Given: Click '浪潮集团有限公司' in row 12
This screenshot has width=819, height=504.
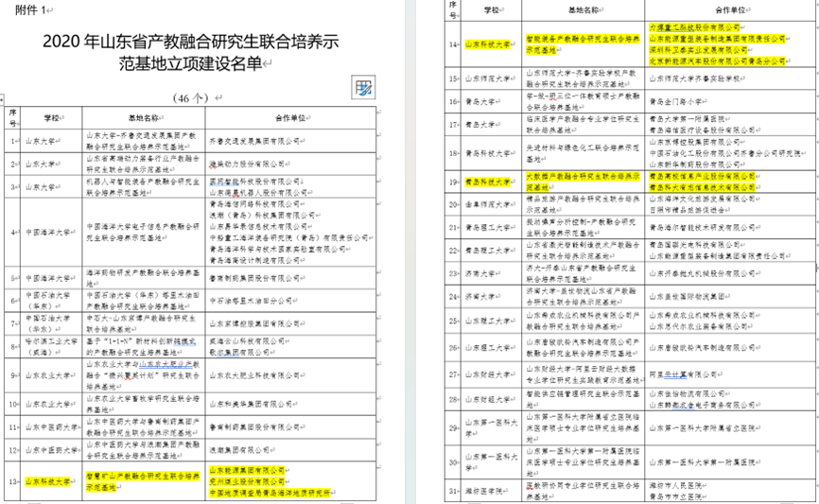Looking at the screenshot, I should pos(239,450).
